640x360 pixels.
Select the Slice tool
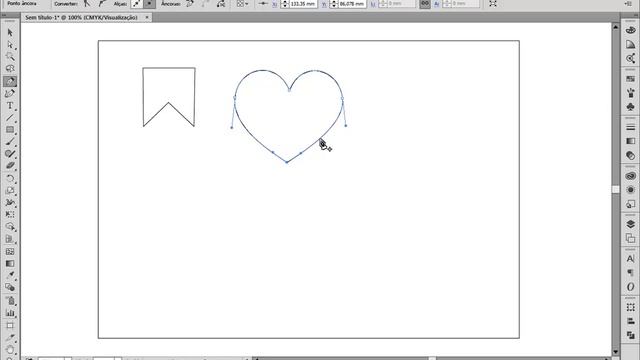click(x=10, y=338)
